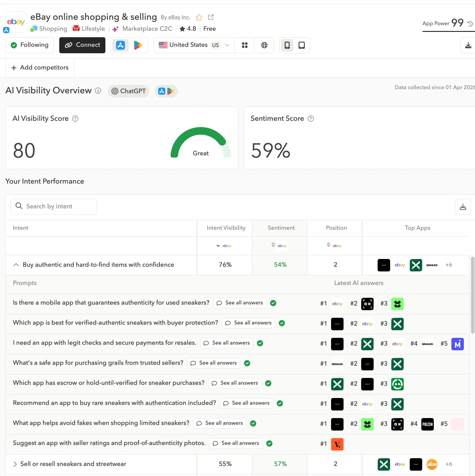Open the info tooltip next to AI Visibility Score
This screenshot has width=475, height=476.
click(75, 119)
